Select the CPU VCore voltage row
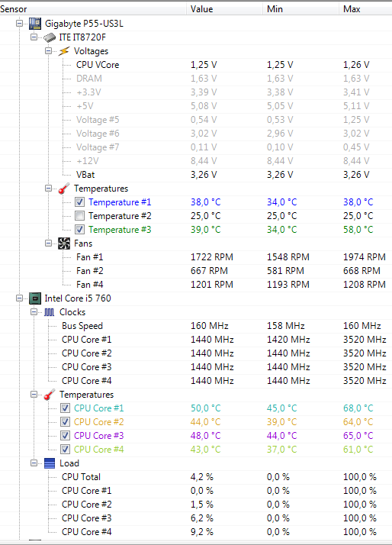 tap(196, 65)
